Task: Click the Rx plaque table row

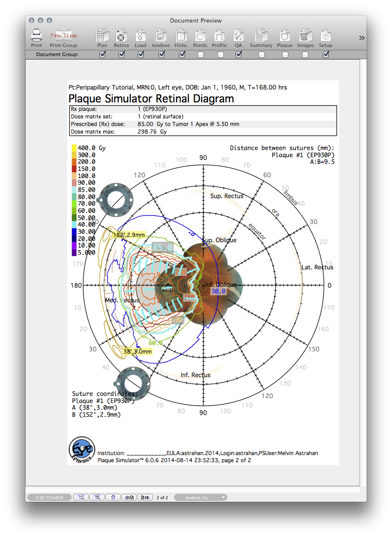Action: tap(203, 109)
